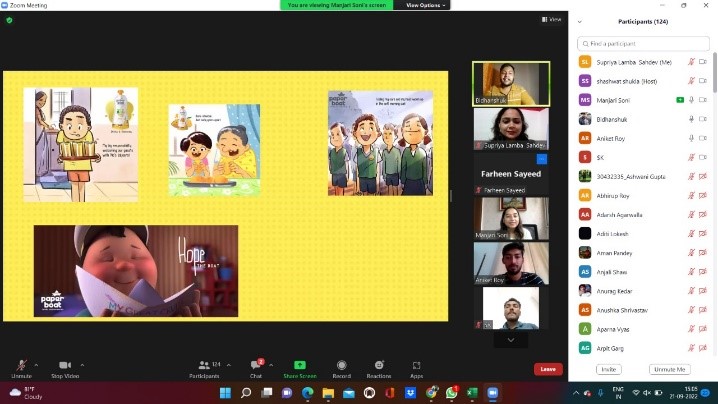Click Aditi Lokesh black avatar
This screenshot has width=718, height=404.
[x=585, y=234]
